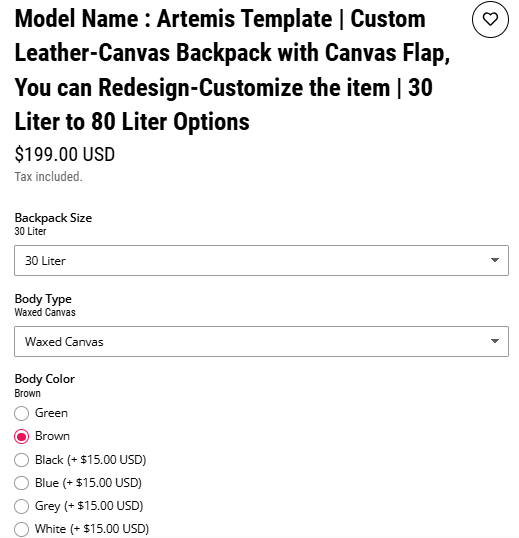Click the Artemis Template product title
Screen dimensions: 519x538
[x=232, y=70]
